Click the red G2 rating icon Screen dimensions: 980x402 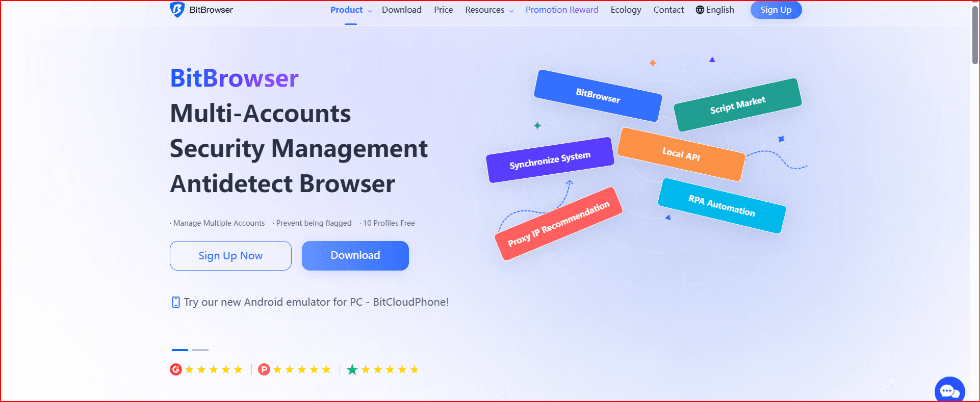tap(176, 369)
